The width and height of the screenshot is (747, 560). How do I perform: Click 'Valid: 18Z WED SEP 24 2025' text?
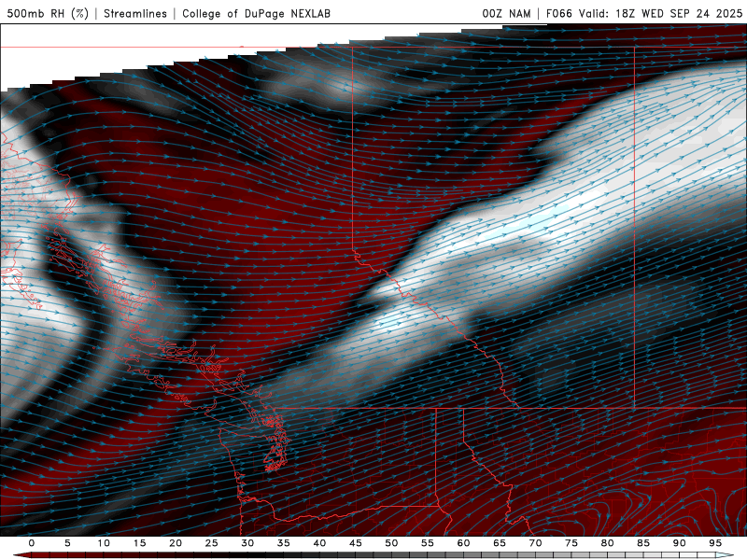coord(660,13)
